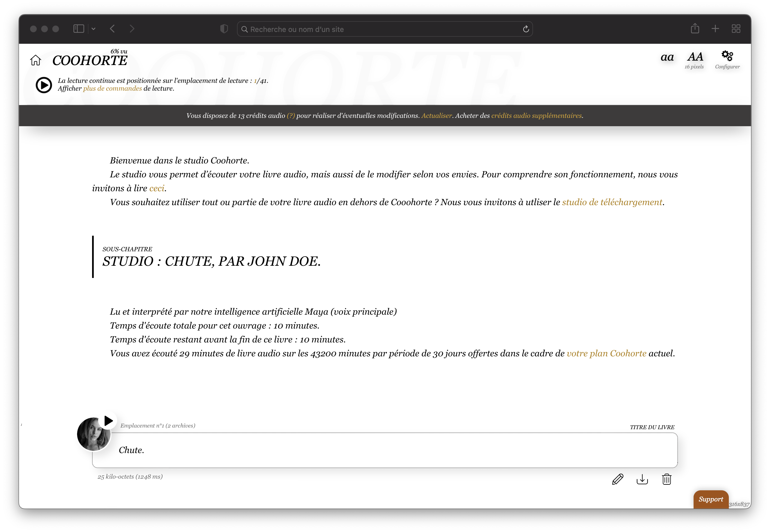The image size is (770, 532).
Task: Reload the page in Safari
Action: (526, 29)
